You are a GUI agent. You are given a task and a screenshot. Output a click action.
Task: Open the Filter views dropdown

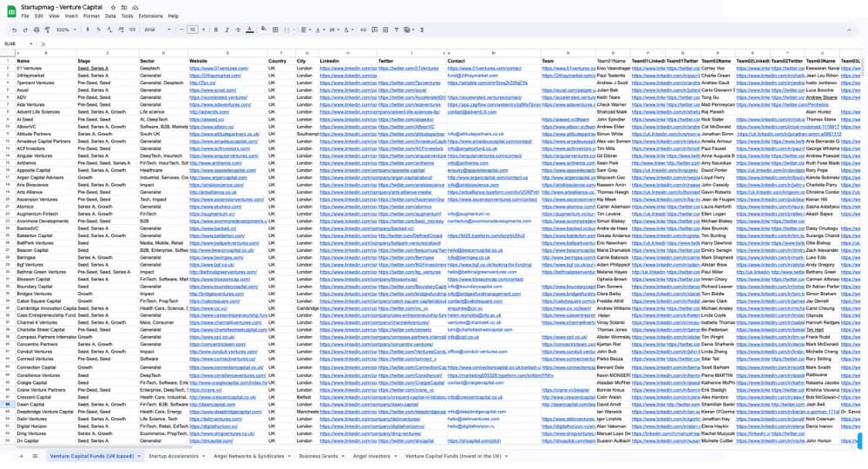[x=409, y=30]
